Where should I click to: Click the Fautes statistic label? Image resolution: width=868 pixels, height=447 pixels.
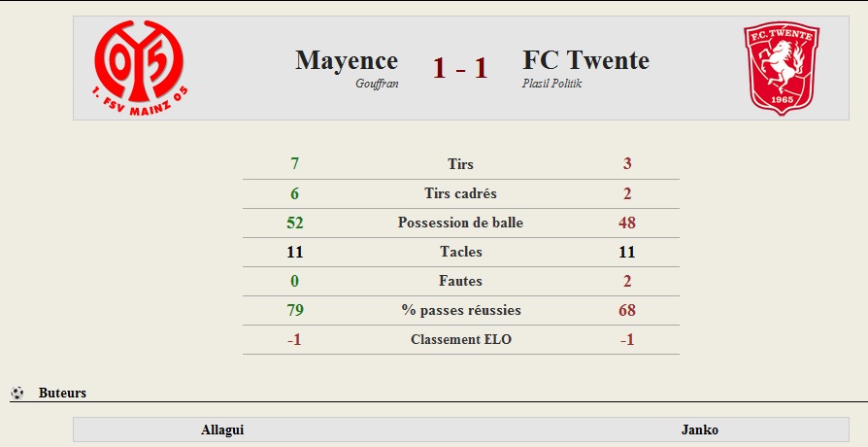(460, 281)
